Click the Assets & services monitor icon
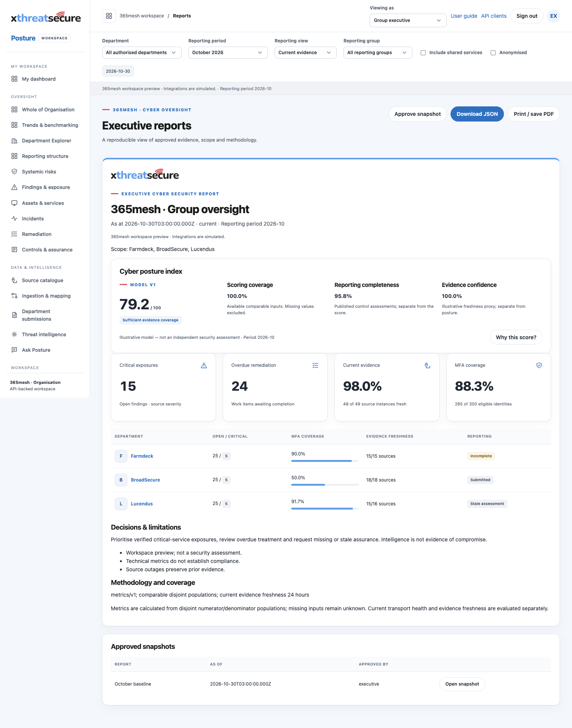The width and height of the screenshot is (572, 728). tap(14, 203)
